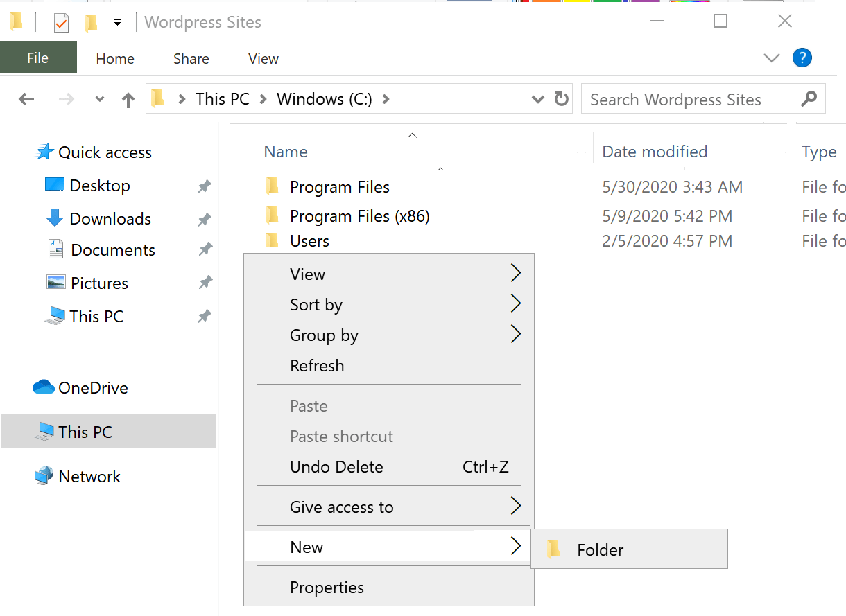
Task: Click the Back navigation arrow
Action: click(26, 100)
